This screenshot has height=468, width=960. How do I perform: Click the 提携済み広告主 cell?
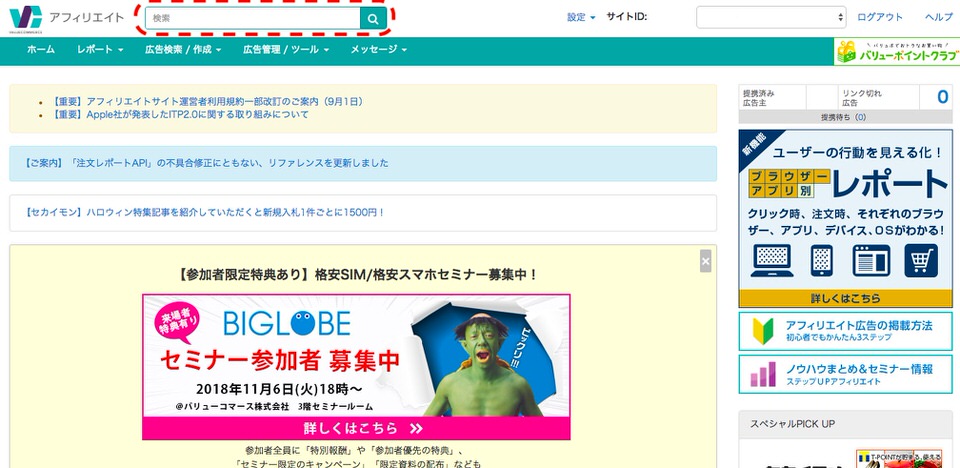coord(772,98)
